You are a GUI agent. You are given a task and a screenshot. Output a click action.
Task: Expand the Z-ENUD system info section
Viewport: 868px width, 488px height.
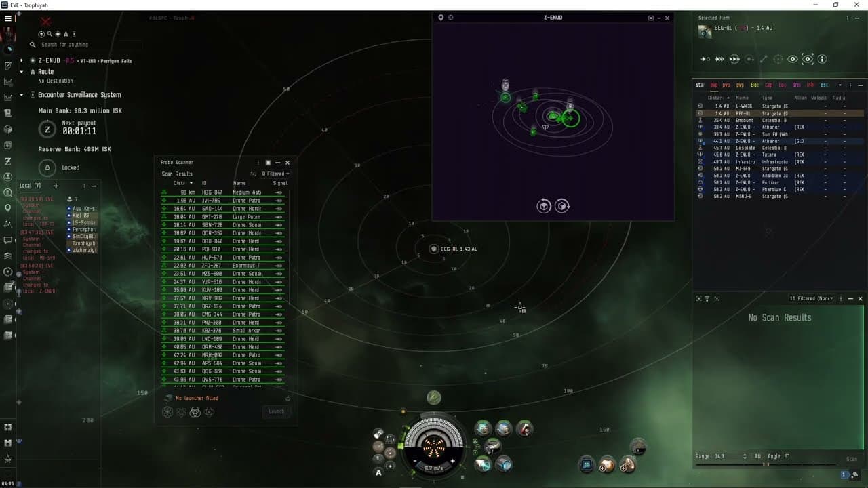pos(22,60)
